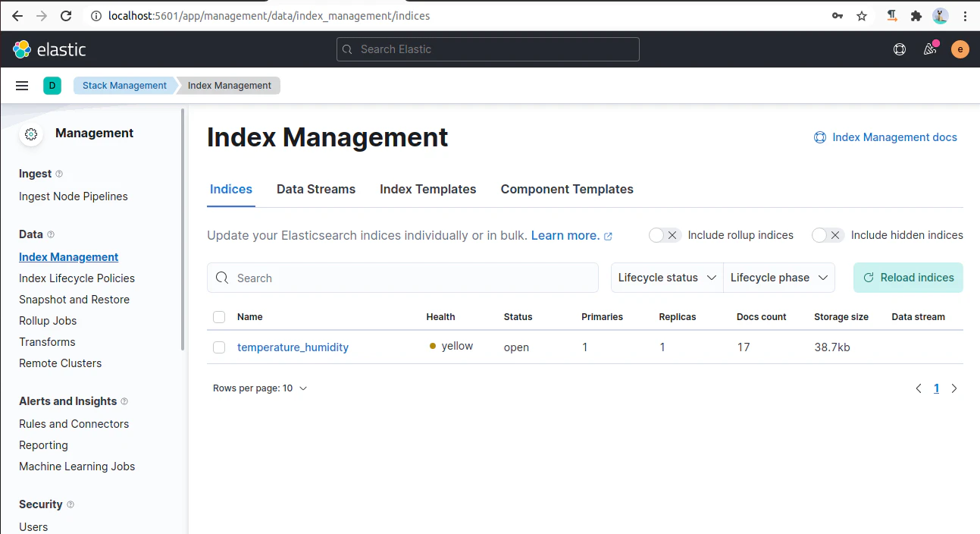
Task: Select the temperature_humidity row checkbox
Action: click(219, 347)
